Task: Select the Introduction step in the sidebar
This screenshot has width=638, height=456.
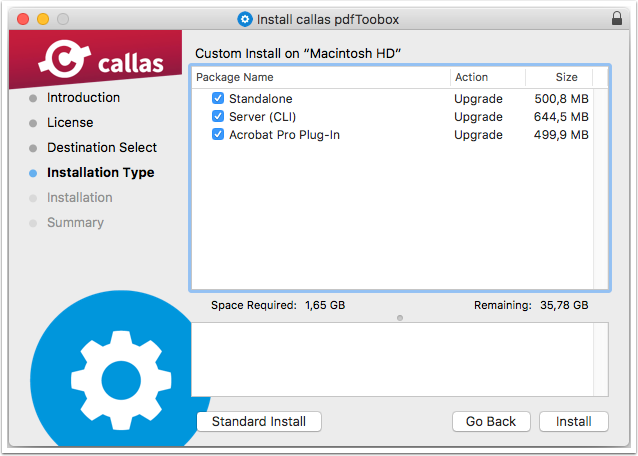Action: click(83, 98)
